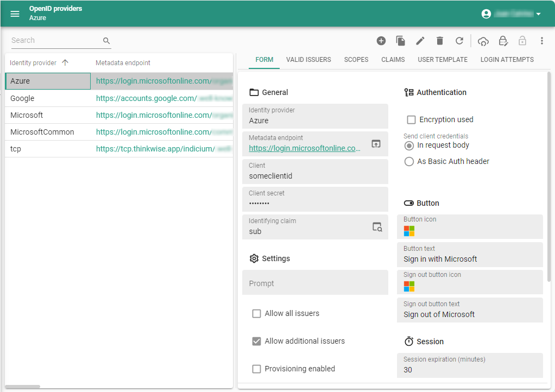This screenshot has width=555, height=392.
Task: Select the MicrosoftCommon row
Action: [x=119, y=132]
